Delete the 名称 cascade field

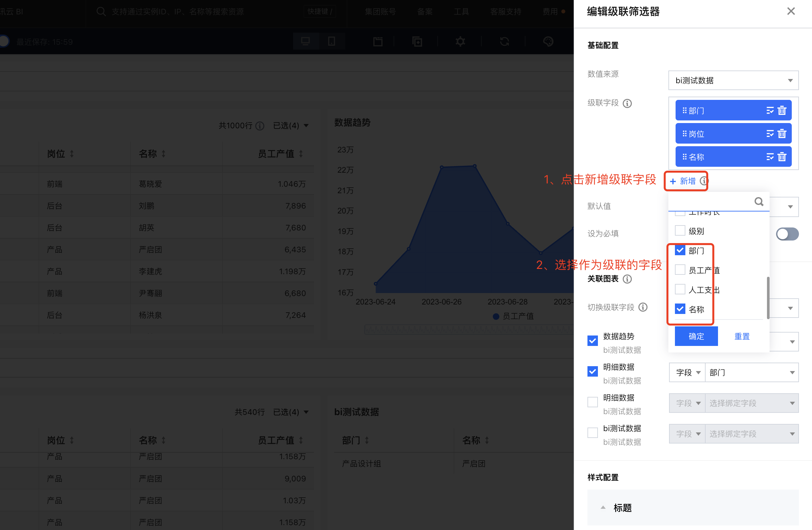tap(782, 157)
